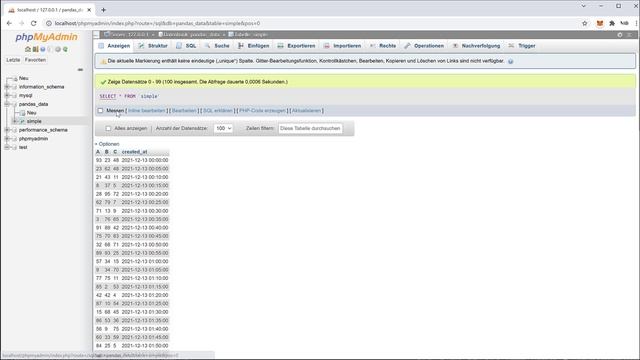The width and height of the screenshot is (640, 360).
Task: Expand the performance_schema database node
Action: pyautogui.click(x=7, y=130)
